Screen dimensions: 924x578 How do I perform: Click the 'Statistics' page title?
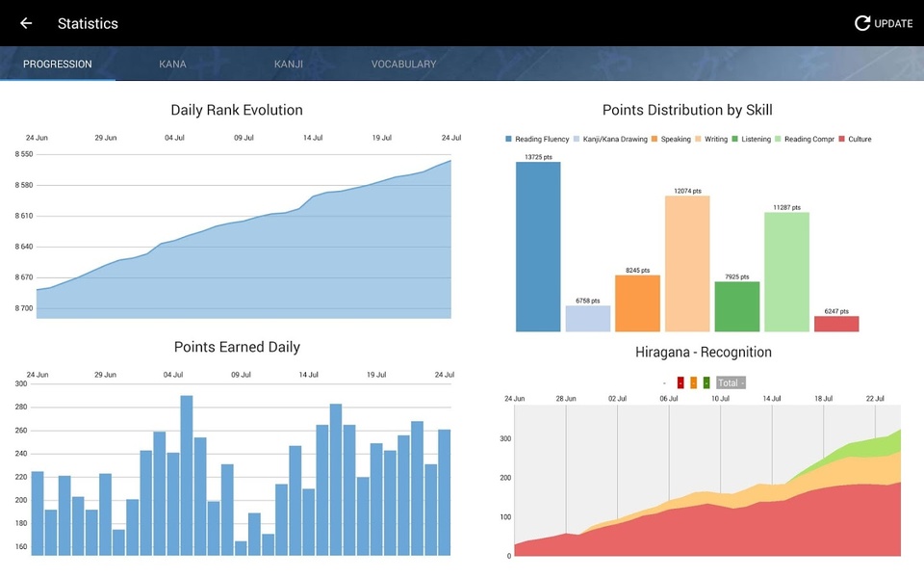point(88,23)
